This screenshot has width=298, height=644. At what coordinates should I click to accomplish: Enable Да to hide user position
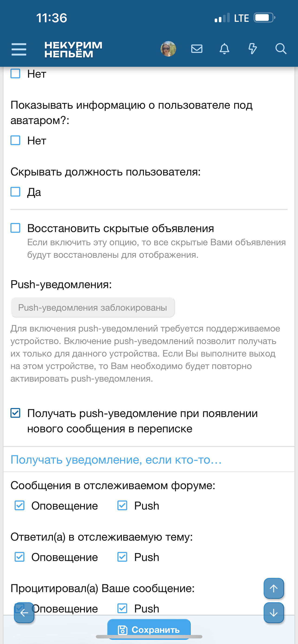[x=16, y=192]
